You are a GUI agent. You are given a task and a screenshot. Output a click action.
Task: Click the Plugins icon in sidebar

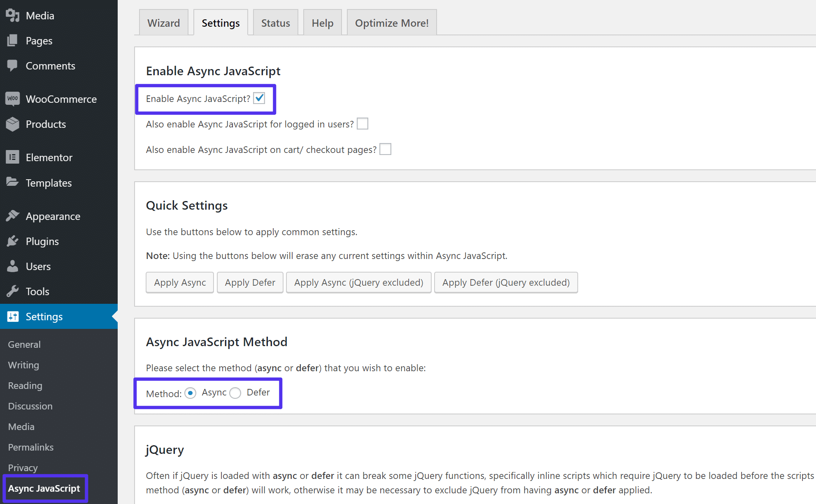tap(13, 241)
